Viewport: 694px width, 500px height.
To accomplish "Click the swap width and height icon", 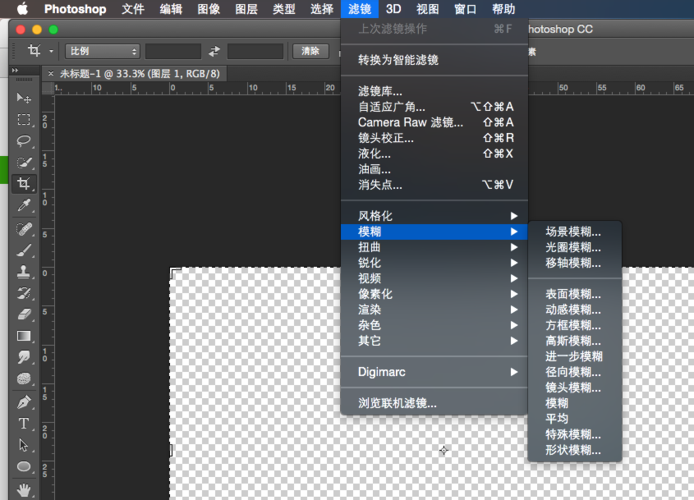I will [215, 51].
